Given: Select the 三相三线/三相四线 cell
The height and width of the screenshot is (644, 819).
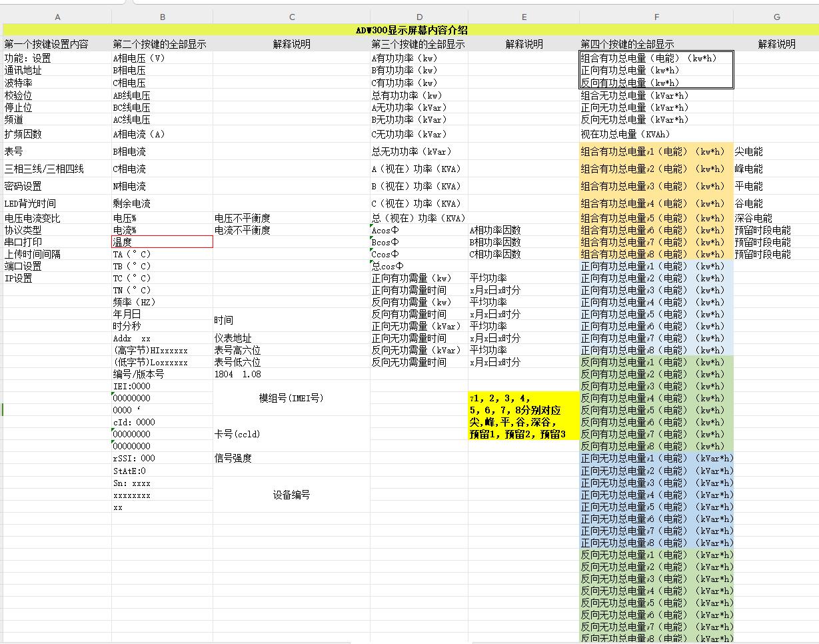Looking at the screenshot, I should point(57,169).
